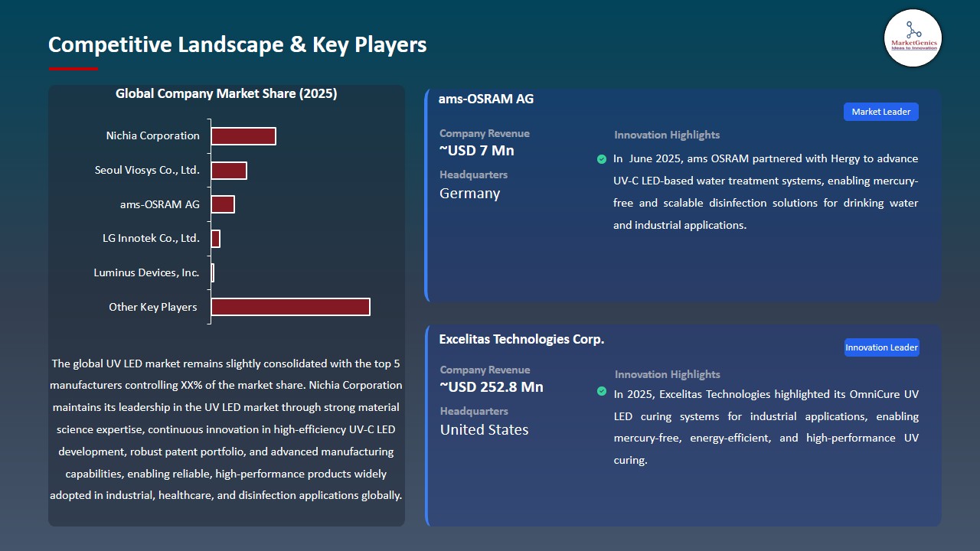Select the Nichia Corporation bar in chart

pyautogui.click(x=243, y=136)
